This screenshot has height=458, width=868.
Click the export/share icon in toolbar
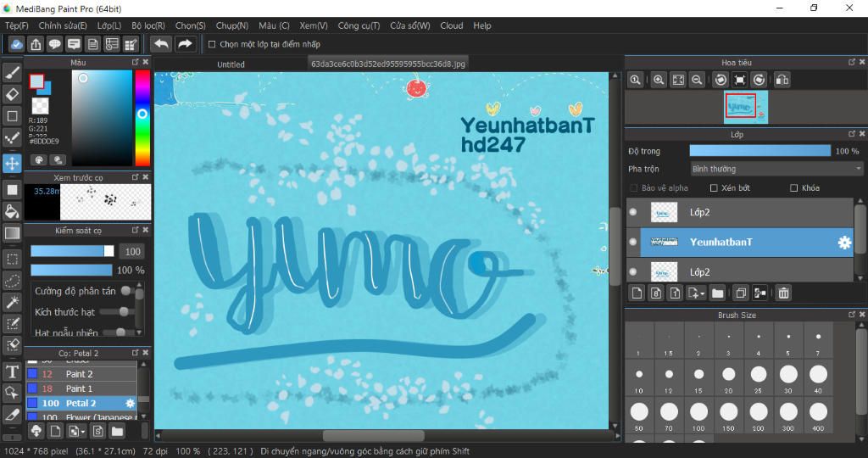click(36, 44)
